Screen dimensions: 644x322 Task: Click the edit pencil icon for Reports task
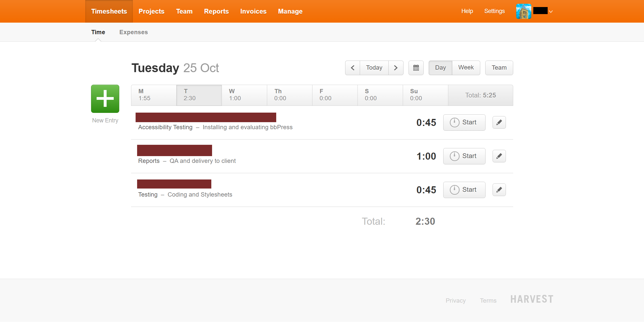pyautogui.click(x=499, y=156)
